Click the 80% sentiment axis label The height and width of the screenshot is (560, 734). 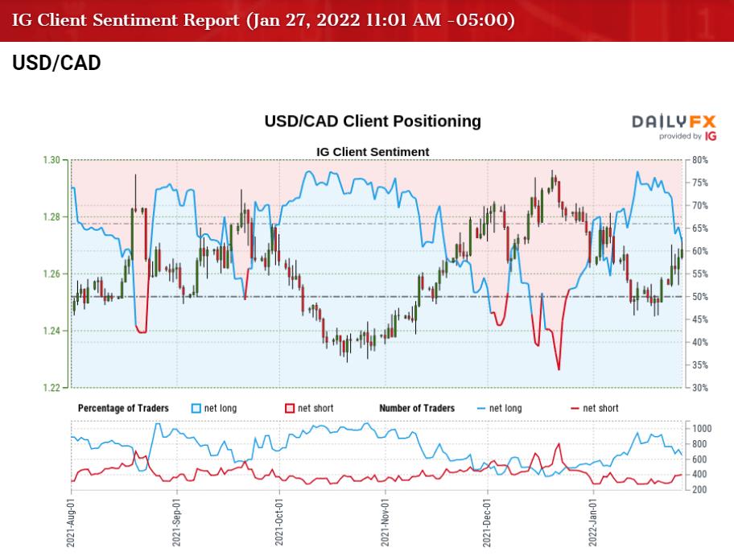[x=700, y=160]
